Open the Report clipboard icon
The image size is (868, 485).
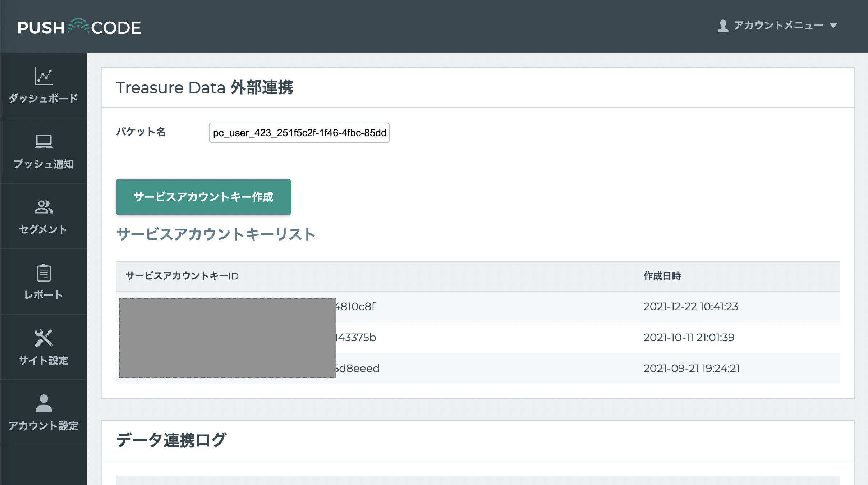43,273
